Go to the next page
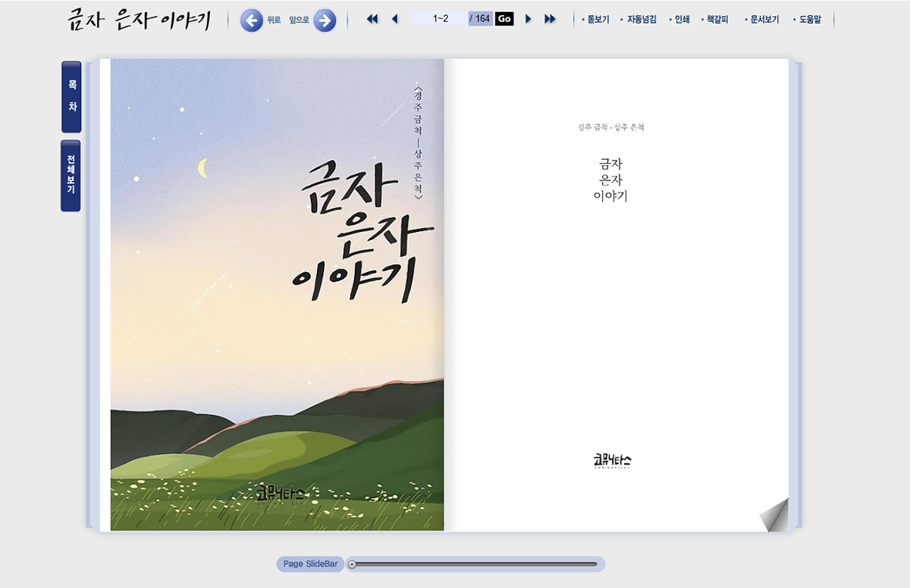Viewport: 910px width, 588px height. point(529,19)
